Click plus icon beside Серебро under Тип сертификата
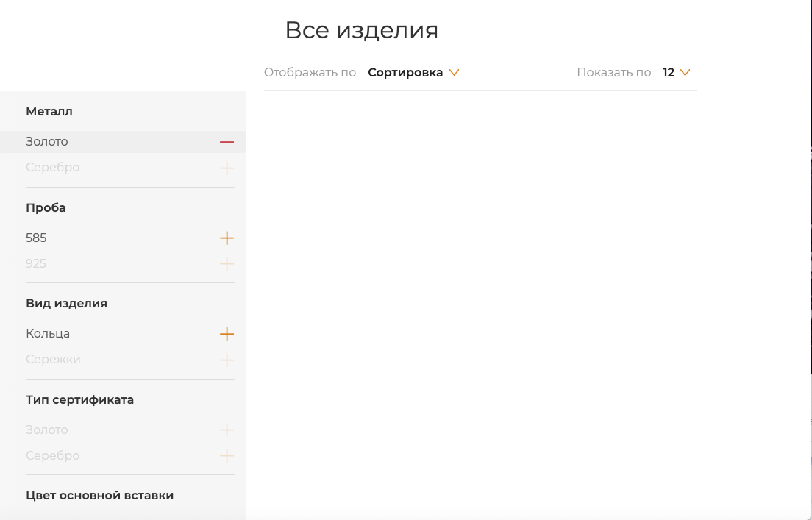The width and height of the screenshot is (812, 520). [x=227, y=456]
